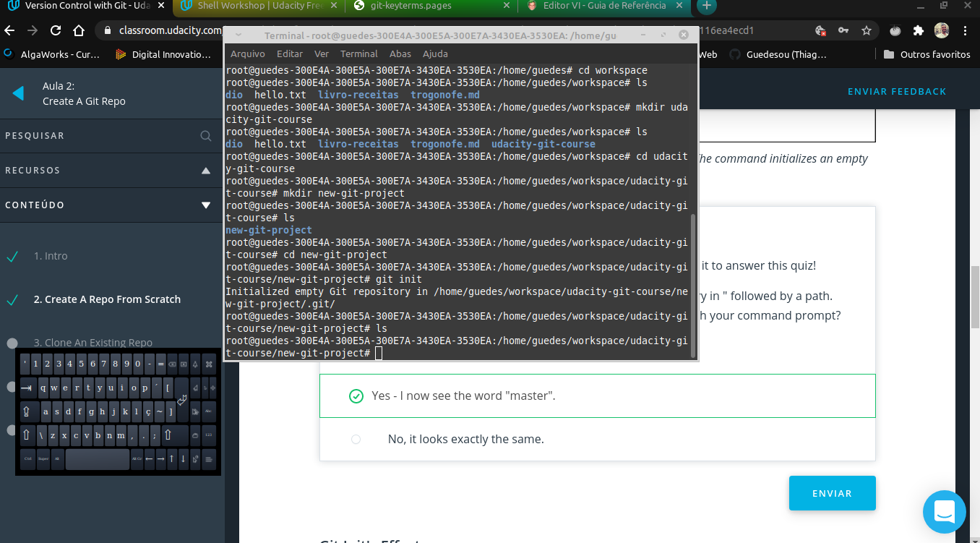Open AlgaWorks bookmark
Screen dimensions: 980x543
point(52,54)
